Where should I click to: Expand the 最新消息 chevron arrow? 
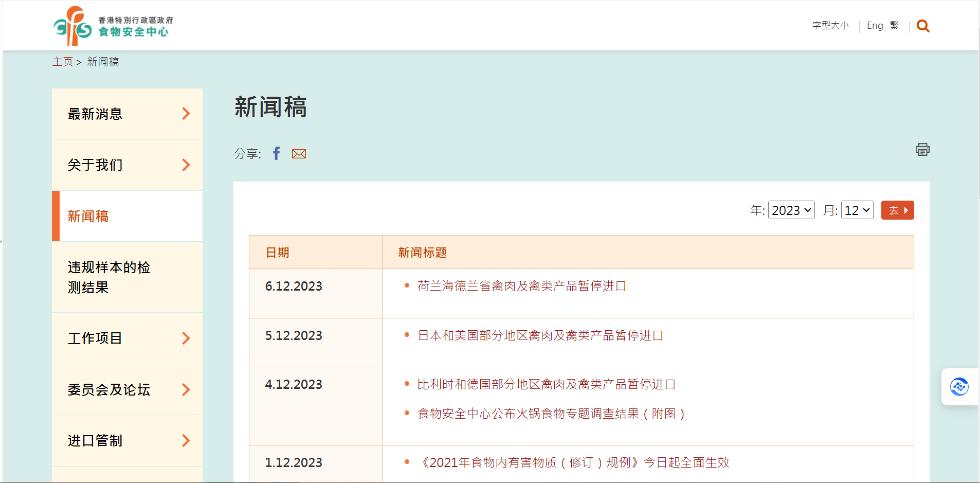click(186, 114)
